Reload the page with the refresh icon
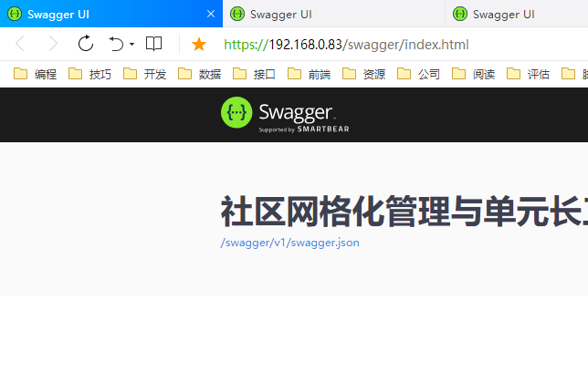Viewport: 588px width, 373px height. [85, 44]
